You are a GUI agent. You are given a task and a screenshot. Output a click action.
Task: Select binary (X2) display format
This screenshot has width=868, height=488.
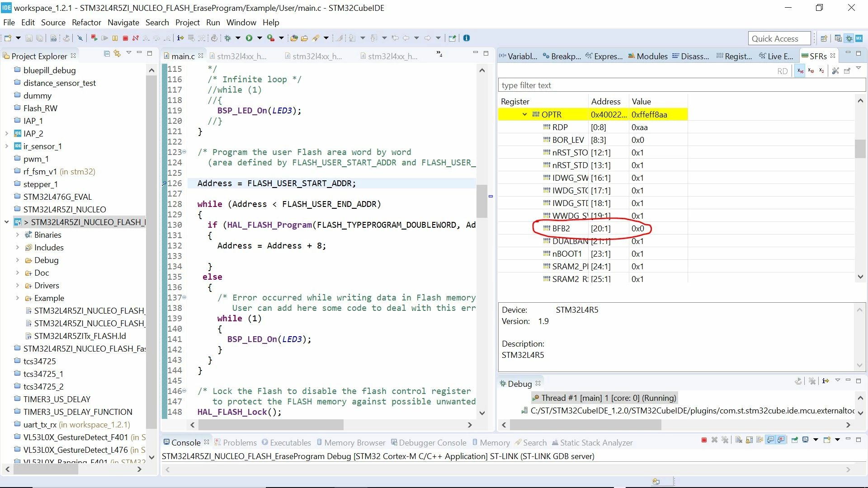coord(822,71)
